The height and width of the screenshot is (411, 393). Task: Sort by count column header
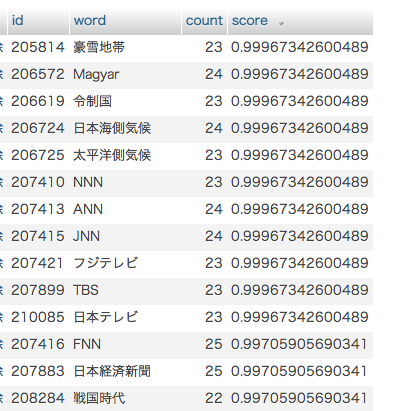pos(204,21)
